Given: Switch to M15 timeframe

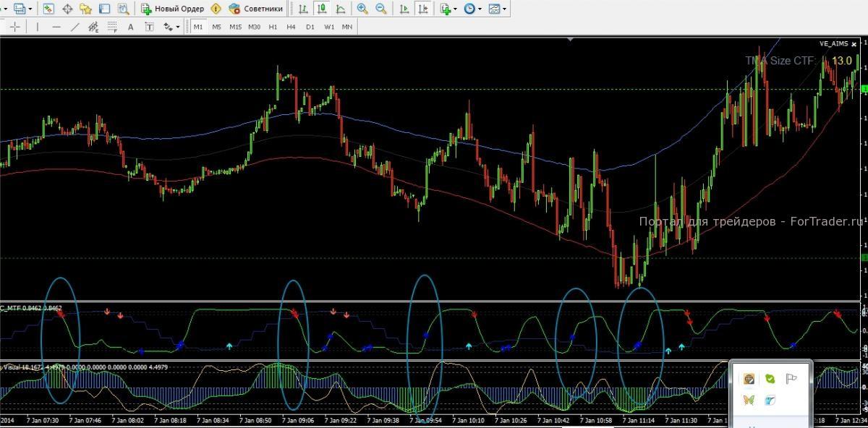Looking at the screenshot, I should 235,27.
